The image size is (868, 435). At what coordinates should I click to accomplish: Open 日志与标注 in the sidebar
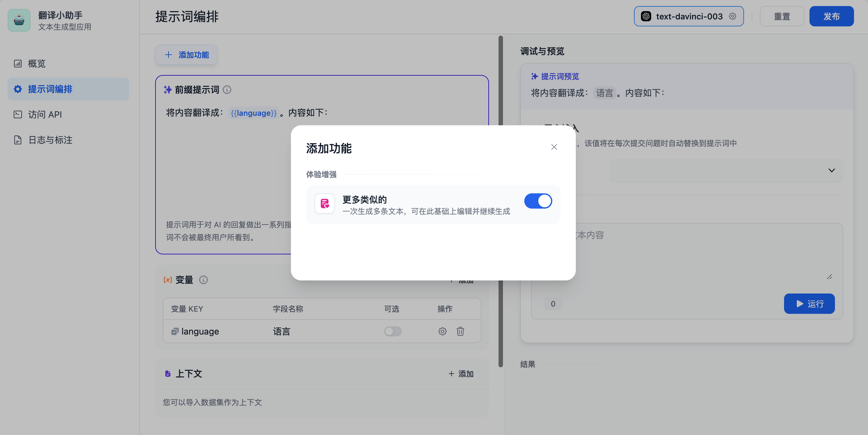click(x=50, y=140)
